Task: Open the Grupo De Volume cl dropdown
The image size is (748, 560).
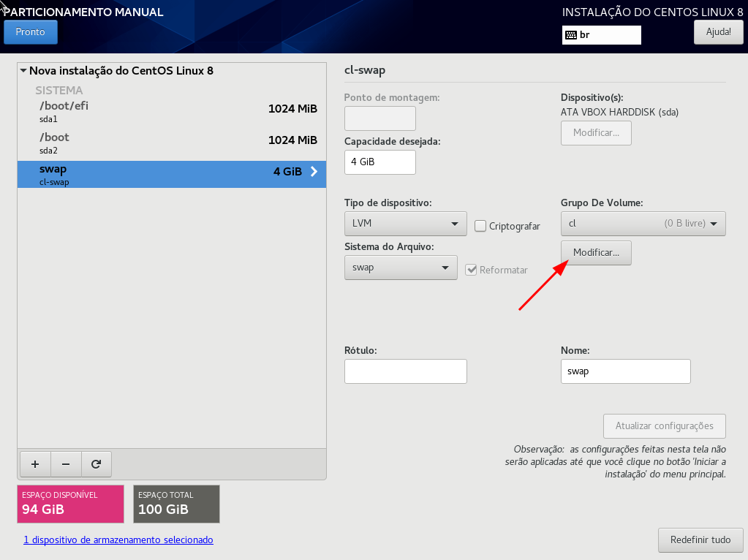Action: click(x=643, y=223)
